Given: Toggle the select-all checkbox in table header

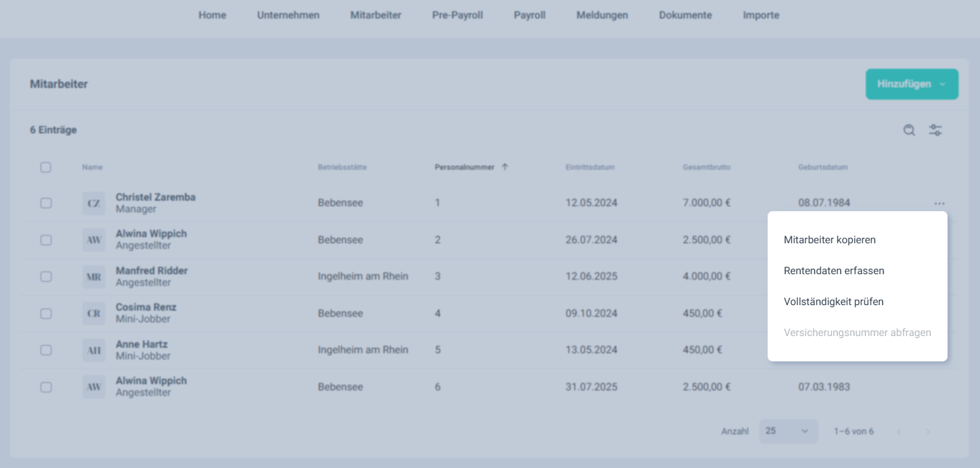Looking at the screenshot, I should (45, 167).
